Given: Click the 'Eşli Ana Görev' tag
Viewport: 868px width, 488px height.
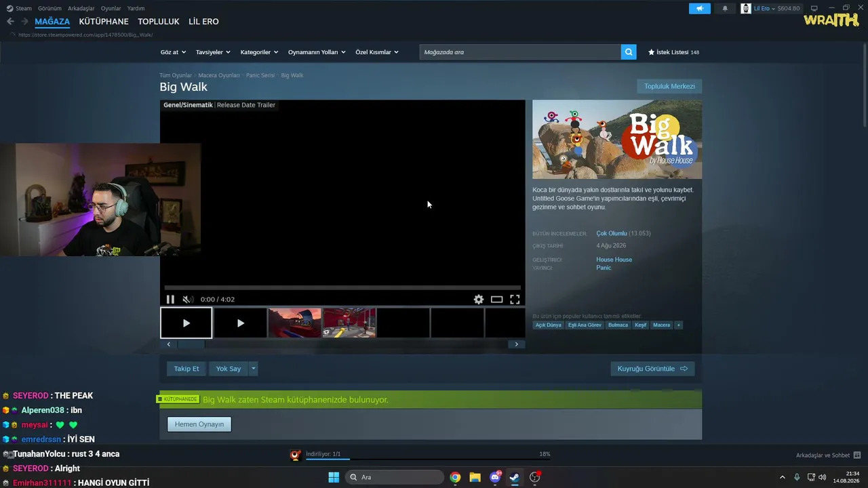Looking at the screenshot, I should (585, 325).
